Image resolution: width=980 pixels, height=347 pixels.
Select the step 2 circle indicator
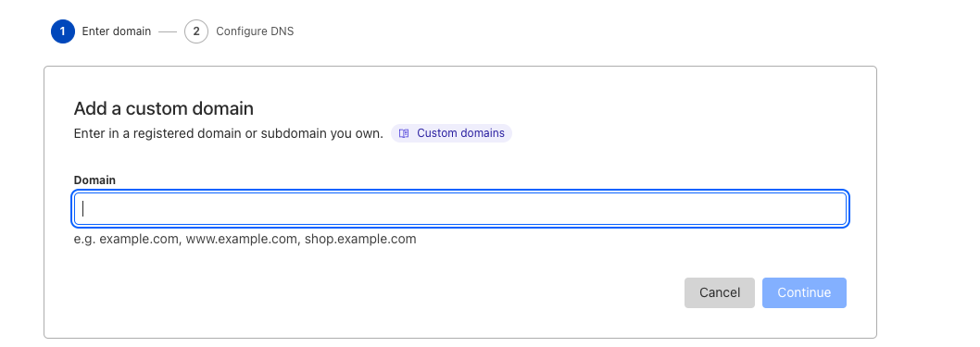pyautogui.click(x=196, y=31)
